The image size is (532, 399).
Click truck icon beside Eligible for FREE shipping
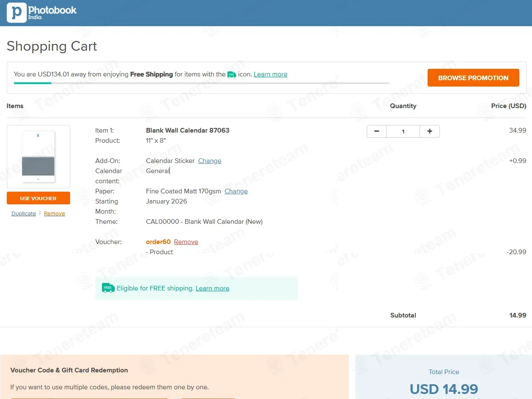coord(108,288)
